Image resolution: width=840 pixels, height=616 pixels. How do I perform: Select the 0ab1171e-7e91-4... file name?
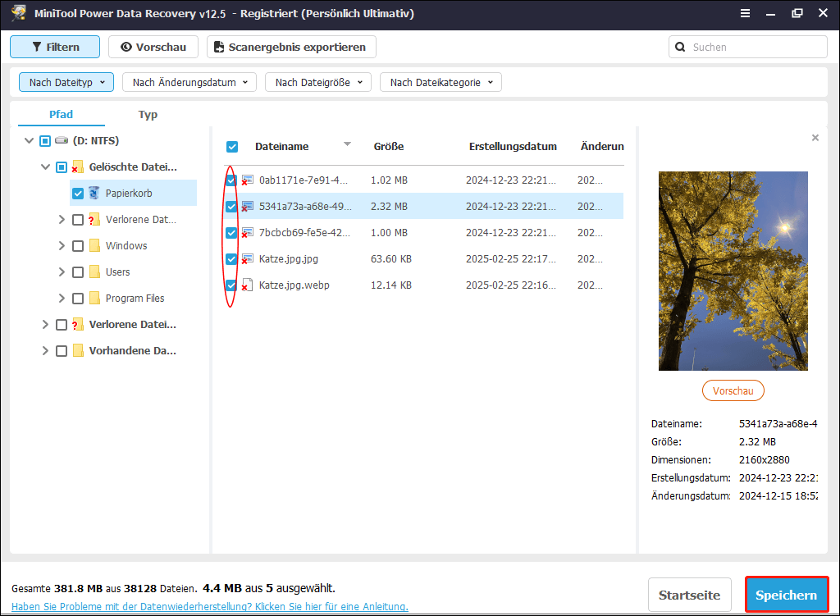[x=304, y=180]
